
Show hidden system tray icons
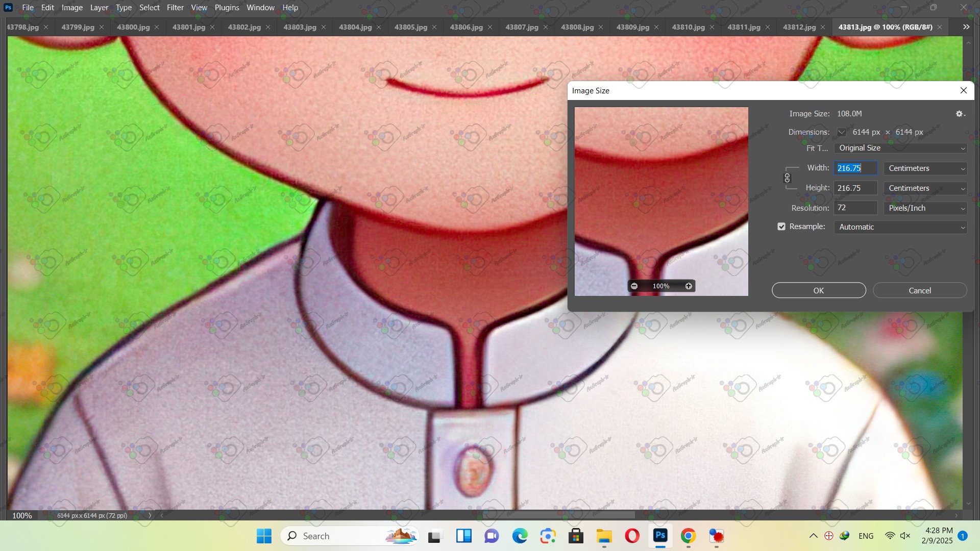click(813, 536)
